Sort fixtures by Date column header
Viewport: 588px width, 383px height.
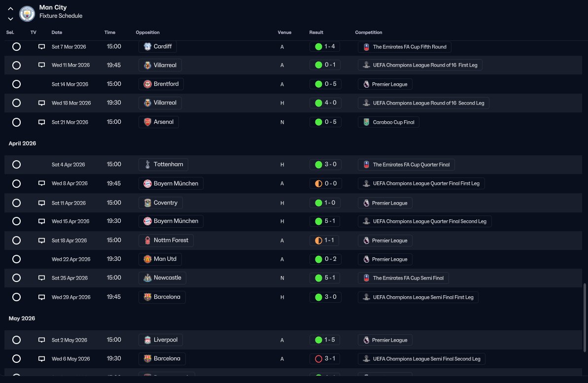click(57, 32)
